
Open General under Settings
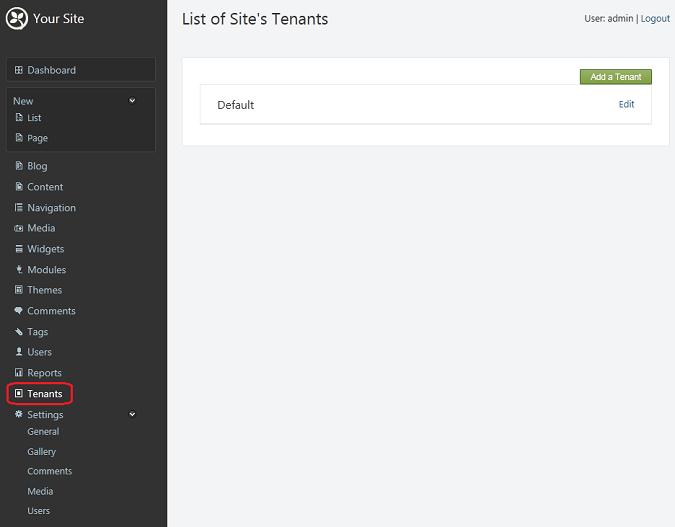43,431
